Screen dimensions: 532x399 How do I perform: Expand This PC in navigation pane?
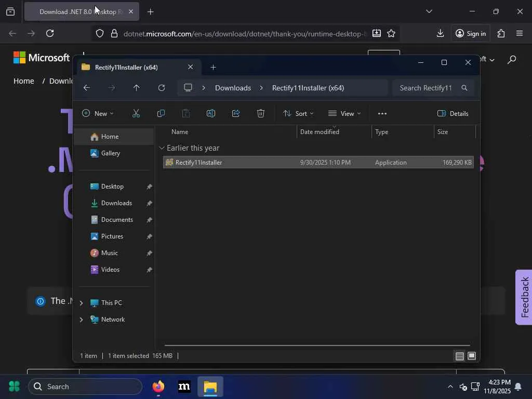[x=81, y=303]
